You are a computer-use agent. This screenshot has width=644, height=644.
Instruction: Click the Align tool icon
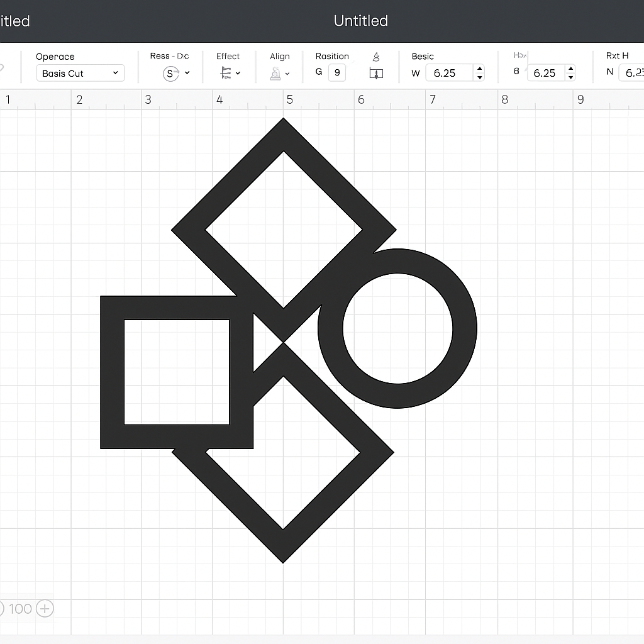(x=275, y=74)
